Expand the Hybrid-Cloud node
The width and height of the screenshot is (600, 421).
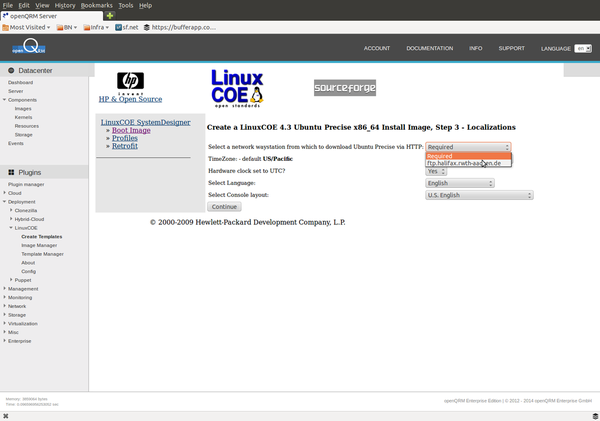click(x=11, y=219)
